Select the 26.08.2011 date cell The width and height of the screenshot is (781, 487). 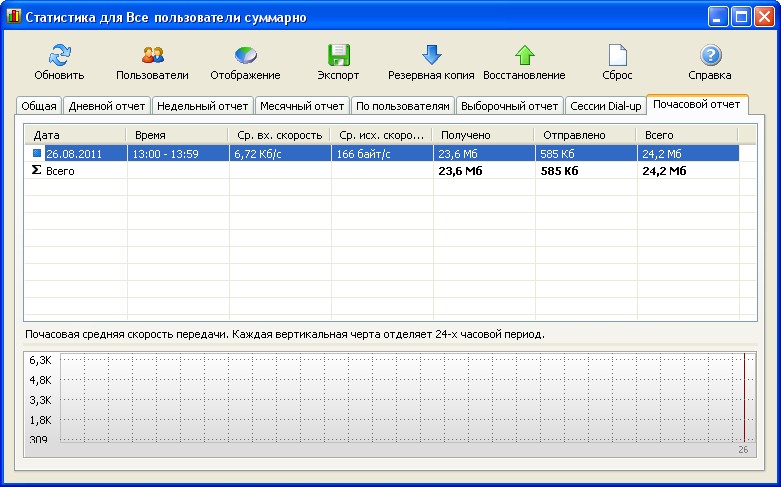(x=74, y=154)
